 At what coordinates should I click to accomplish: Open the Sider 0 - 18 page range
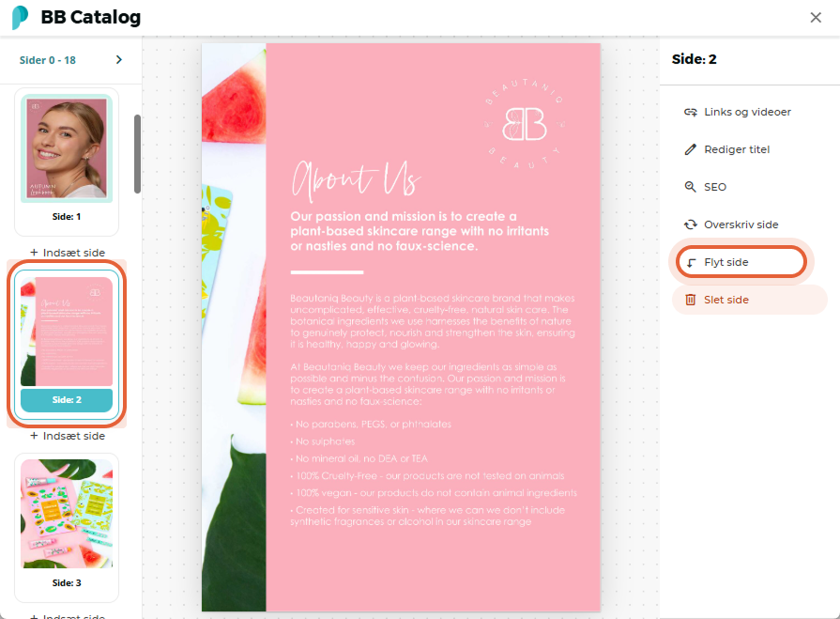48,60
